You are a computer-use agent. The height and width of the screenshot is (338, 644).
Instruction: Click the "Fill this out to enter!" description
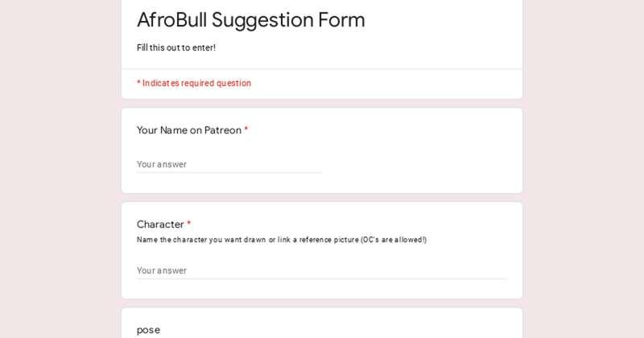[x=176, y=47]
